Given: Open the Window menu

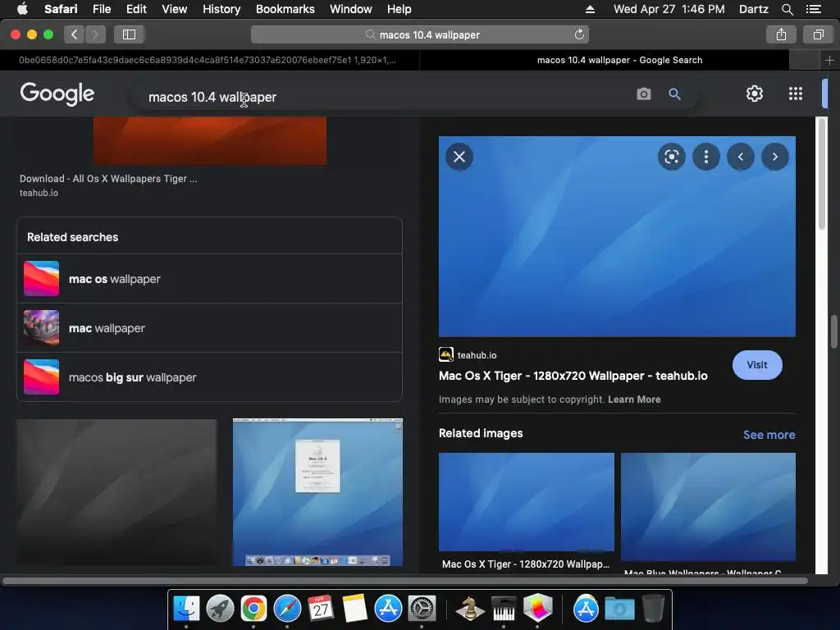Looking at the screenshot, I should pyautogui.click(x=350, y=9).
